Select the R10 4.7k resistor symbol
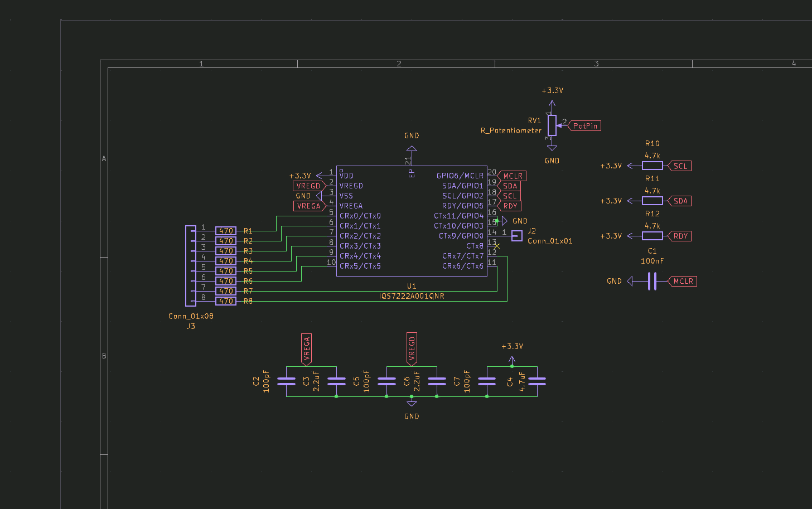The width and height of the screenshot is (812, 509). tap(652, 166)
